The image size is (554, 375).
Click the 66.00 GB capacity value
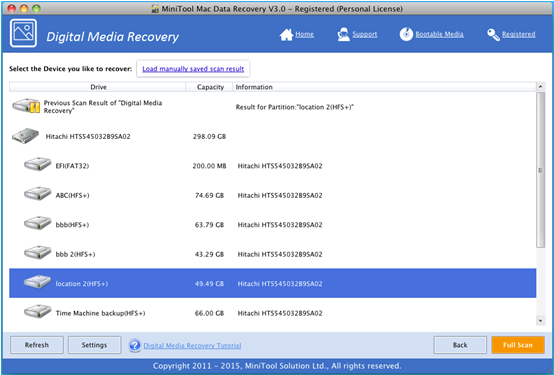[x=209, y=313]
